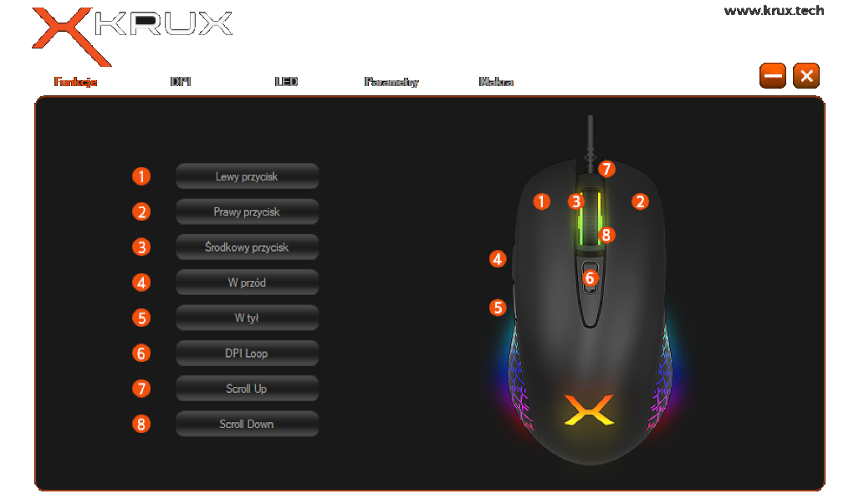This screenshot has width=859, height=504.
Task: Click marker 5 on the mouse's side
Action: point(498,308)
